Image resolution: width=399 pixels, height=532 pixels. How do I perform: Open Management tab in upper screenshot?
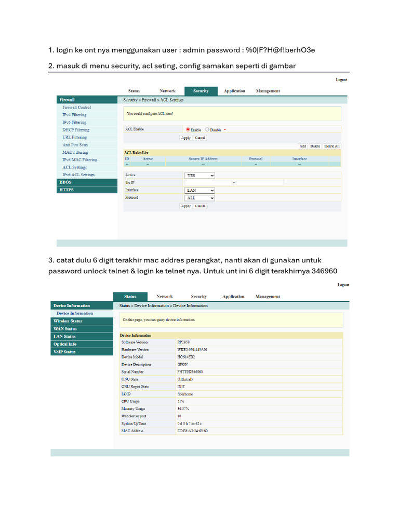click(268, 91)
